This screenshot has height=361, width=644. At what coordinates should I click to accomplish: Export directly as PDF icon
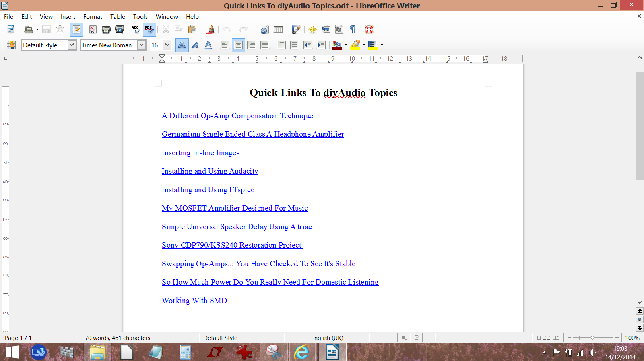(x=93, y=29)
